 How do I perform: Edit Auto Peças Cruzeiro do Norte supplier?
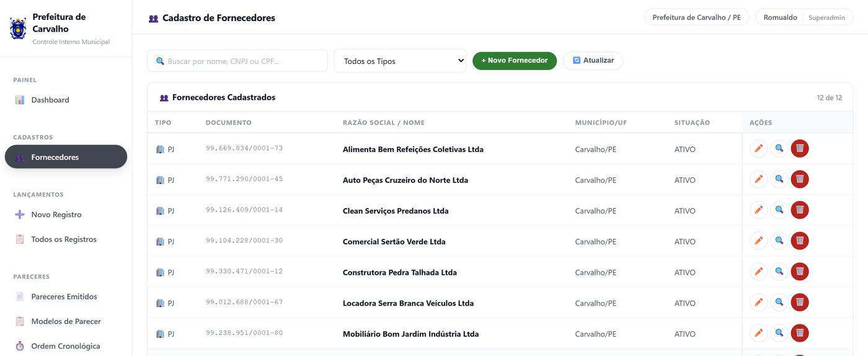click(759, 179)
